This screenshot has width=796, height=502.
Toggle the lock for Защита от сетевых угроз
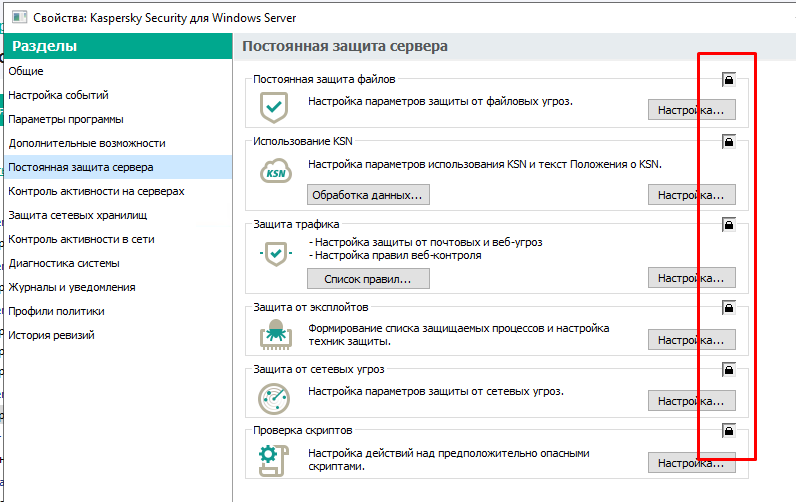pos(728,369)
